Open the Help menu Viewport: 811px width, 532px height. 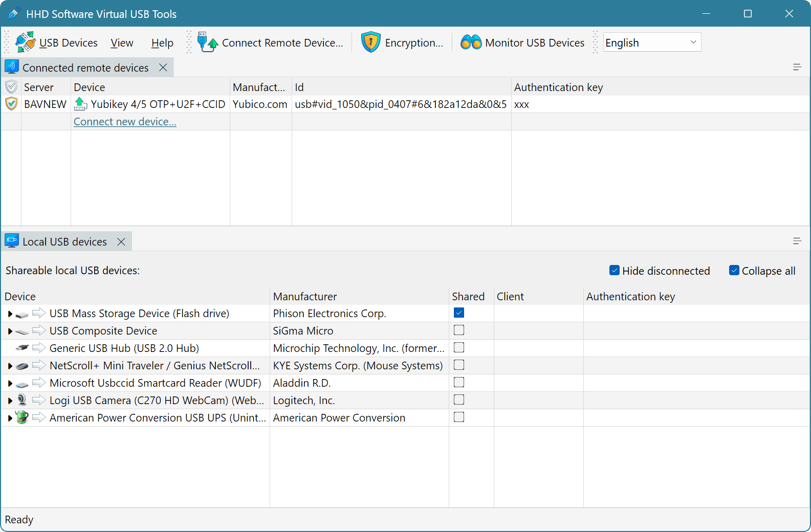pos(162,43)
